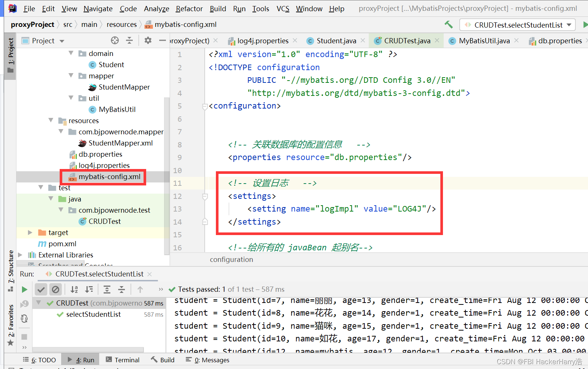Click the 1: Project side tab
The height and width of the screenshot is (369, 588).
[10, 56]
